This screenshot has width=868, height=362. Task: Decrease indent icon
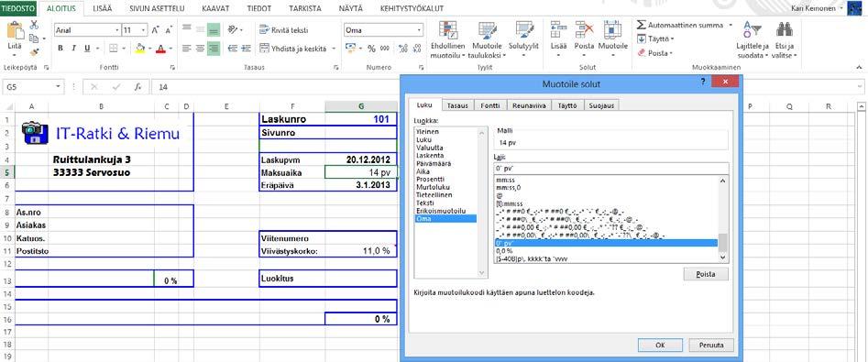coord(233,49)
